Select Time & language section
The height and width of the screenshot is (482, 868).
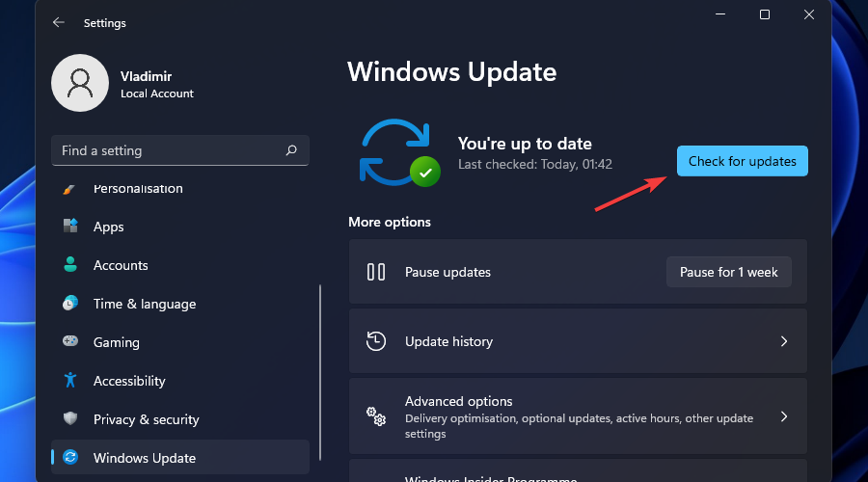[x=180, y=304]
